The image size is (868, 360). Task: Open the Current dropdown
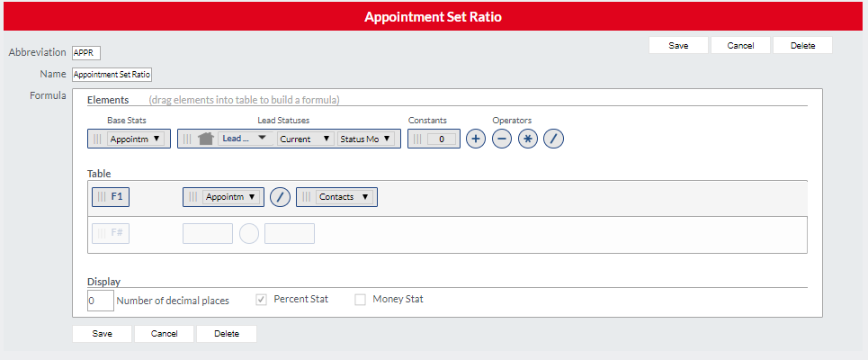[x=306, y=139]
